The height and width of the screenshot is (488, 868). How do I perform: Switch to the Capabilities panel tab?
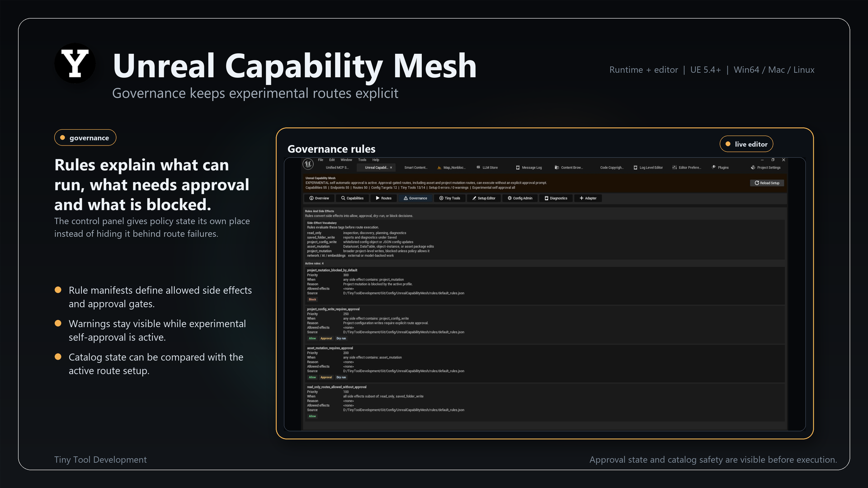pyautogui.click(x=352, y=198)
